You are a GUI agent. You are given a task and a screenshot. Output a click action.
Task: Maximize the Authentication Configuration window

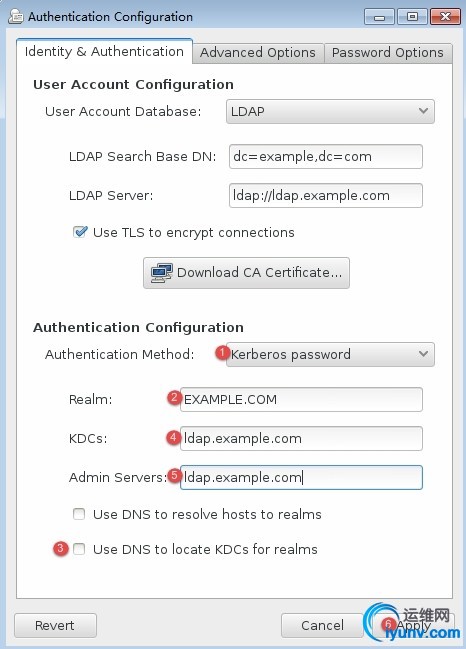(x=412, y=17)
